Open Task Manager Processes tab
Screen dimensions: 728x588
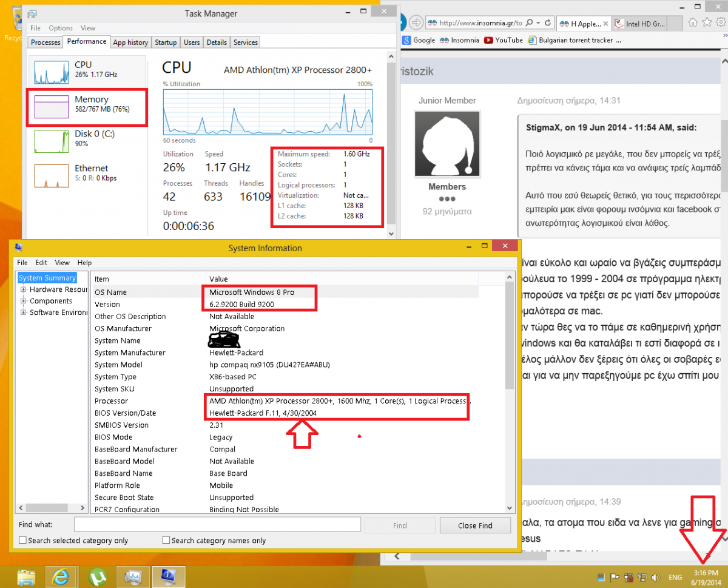click(45, 42)
